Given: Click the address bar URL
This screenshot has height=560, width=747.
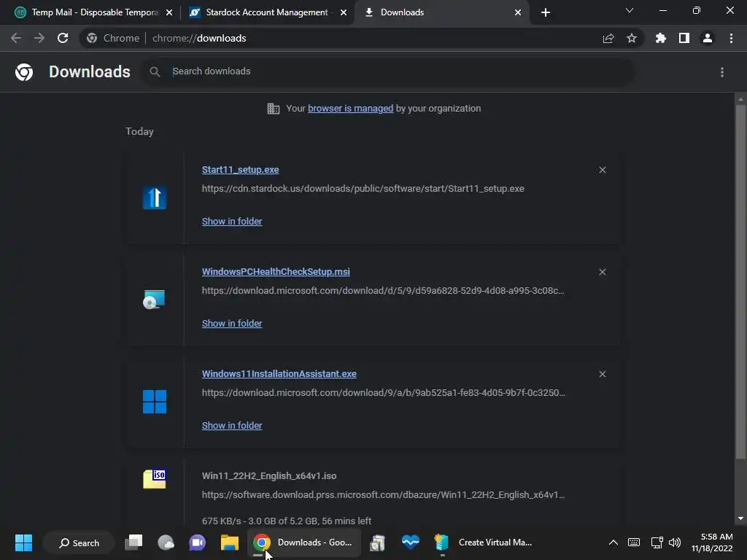Looking at the screenshot, I should [199, 38].
